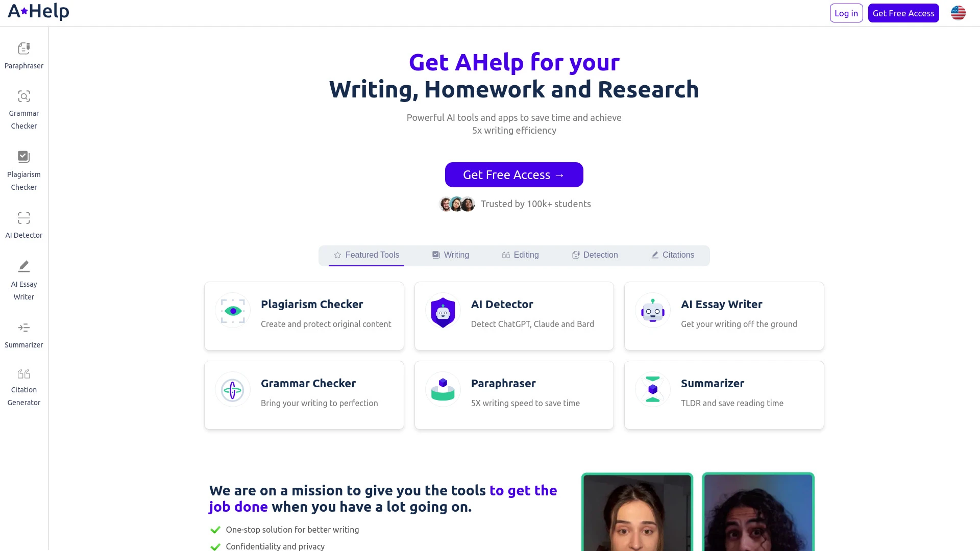The height and width of the screenshot is (551, 980).
Task: Click the Get Free Access button
Action: pyautogui.click(x=514, y=174)
